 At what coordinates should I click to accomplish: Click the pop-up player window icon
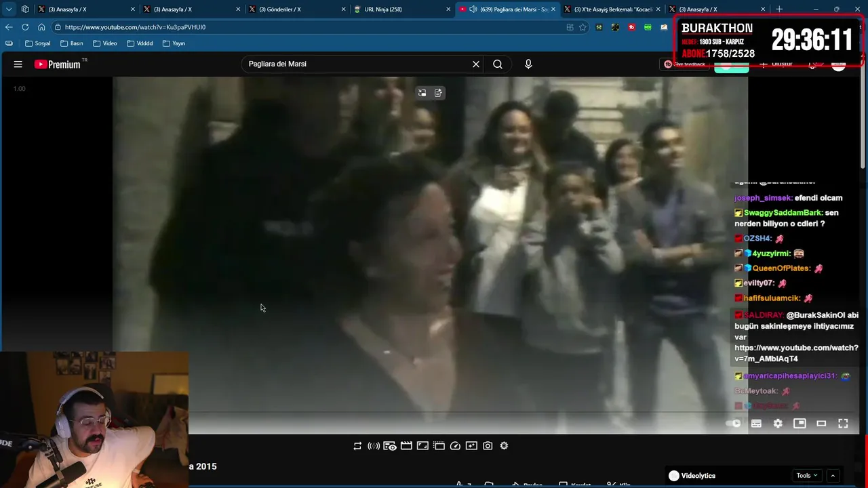(x=439, y=446)
